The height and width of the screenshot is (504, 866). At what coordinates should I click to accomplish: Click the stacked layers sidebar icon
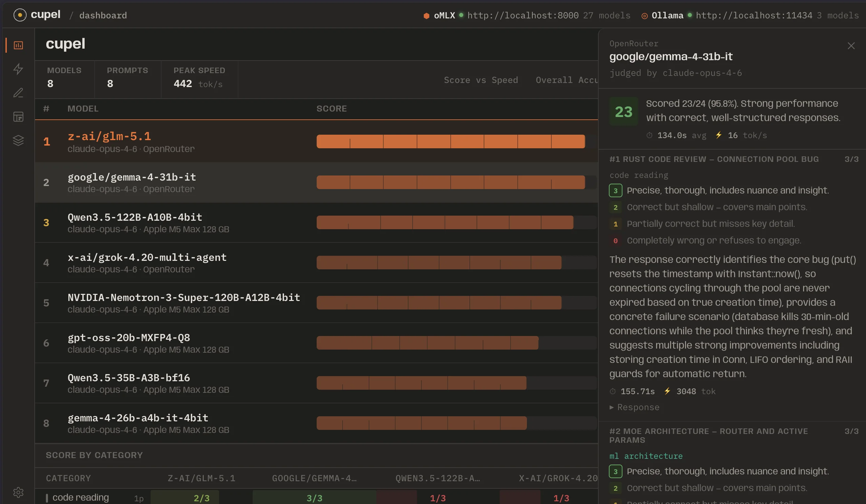[x=18, y=140]
